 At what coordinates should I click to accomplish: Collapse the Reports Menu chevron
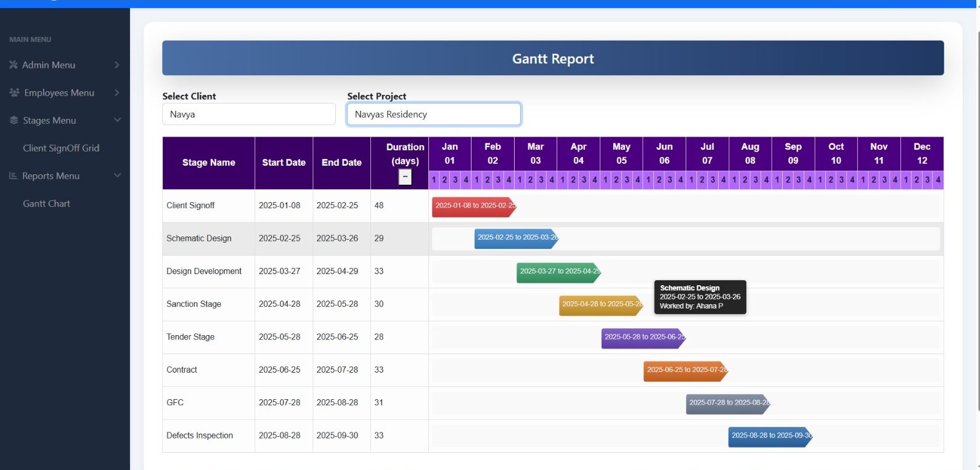[x=117, y=176]
